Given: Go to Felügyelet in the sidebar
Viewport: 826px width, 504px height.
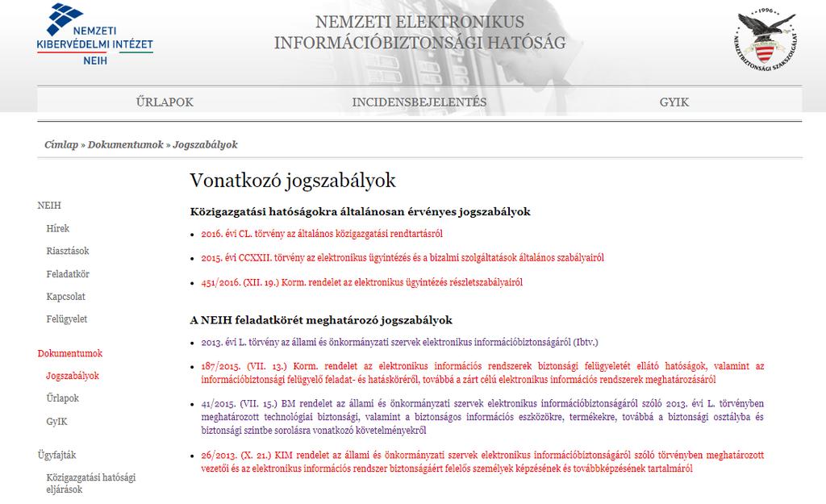Looking at the screenshot, I should [x=67, y=319].
